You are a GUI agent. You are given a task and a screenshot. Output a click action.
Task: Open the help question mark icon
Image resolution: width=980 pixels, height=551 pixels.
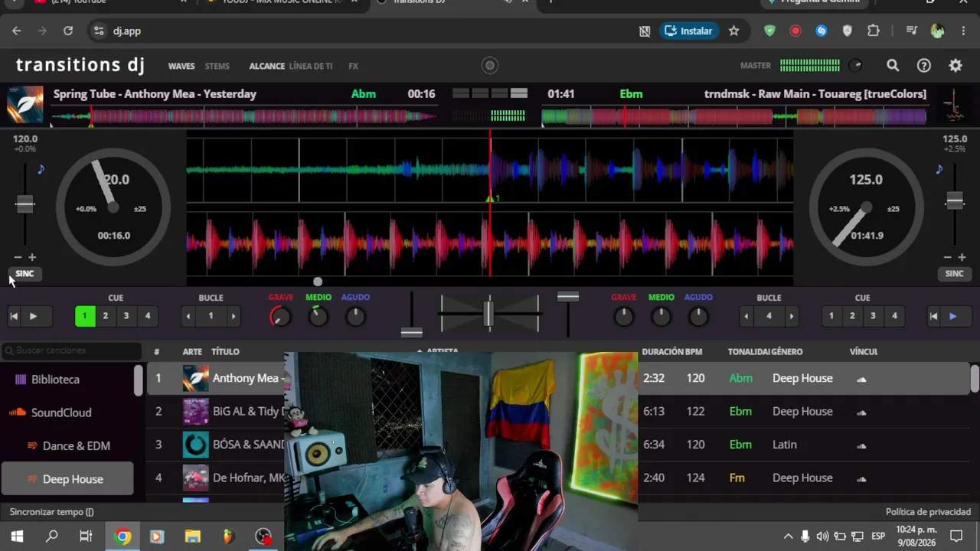click(924, 66)
